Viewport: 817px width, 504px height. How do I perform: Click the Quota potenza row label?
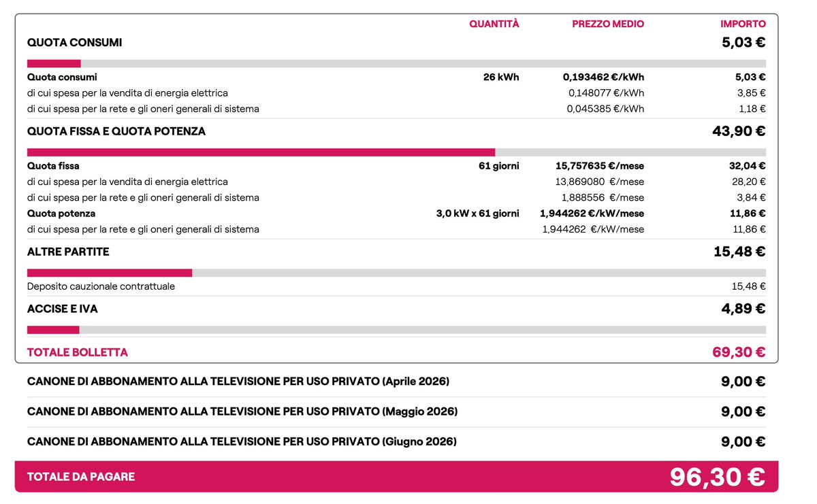61,214
